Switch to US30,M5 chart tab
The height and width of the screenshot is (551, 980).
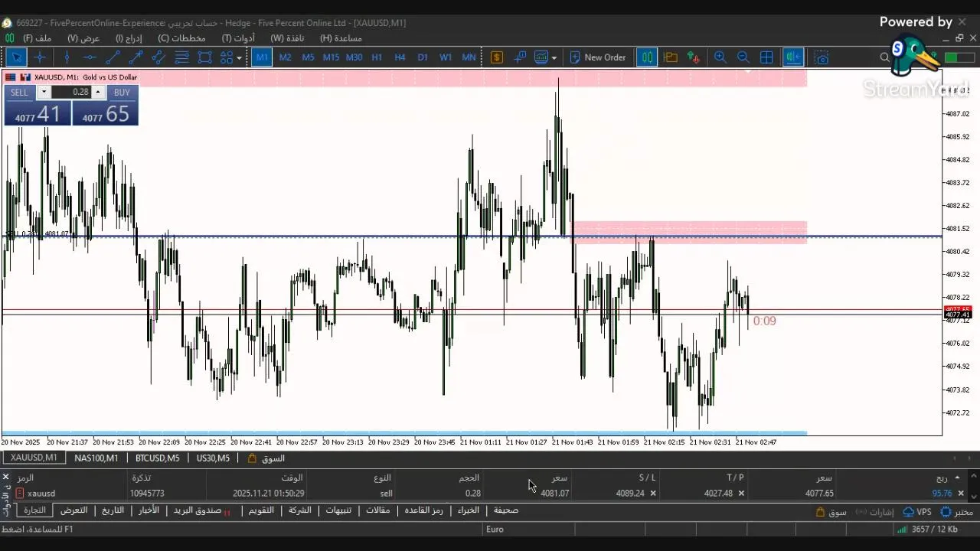[x=213, y=458]
